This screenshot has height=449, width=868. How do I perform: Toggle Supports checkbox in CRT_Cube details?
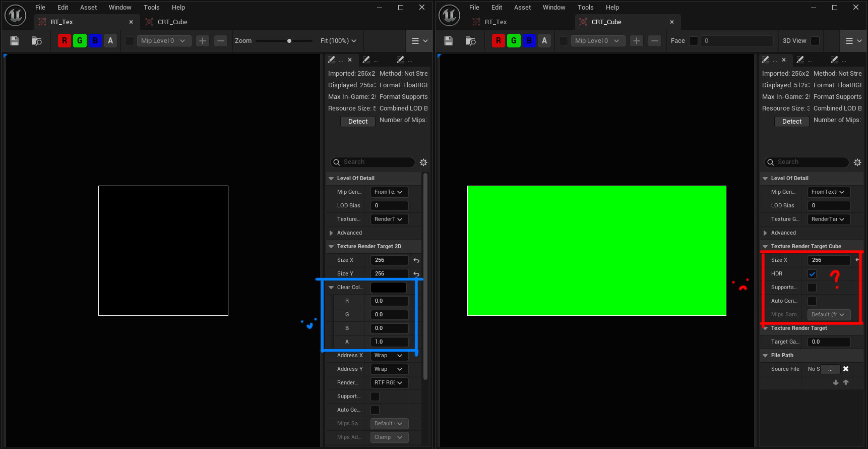click(x=812, y=288)
